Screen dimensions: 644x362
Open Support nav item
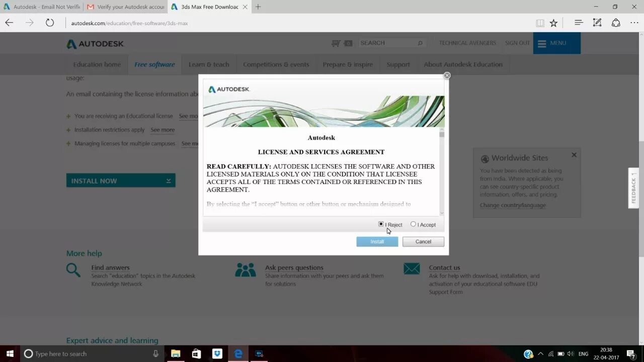(x=398, y=64)
